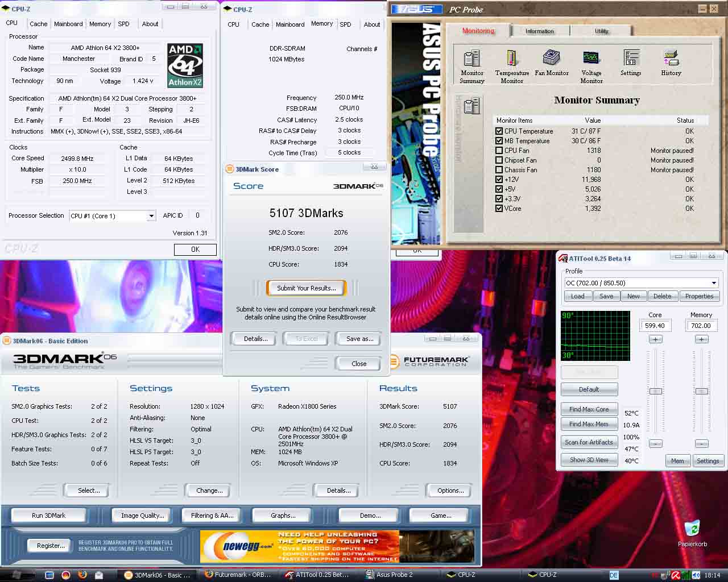Click Scan for Artifacts in ATITool
This screenshot has width=728, height=582.
pyautogui.click(x=589, y=442)
